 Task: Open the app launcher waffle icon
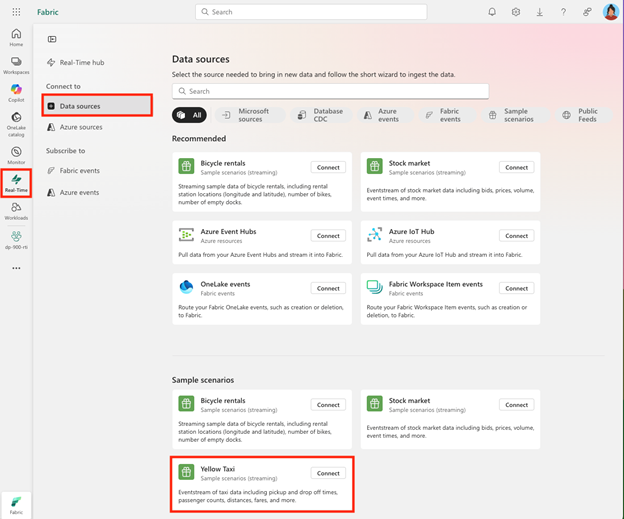coord(16,12)
